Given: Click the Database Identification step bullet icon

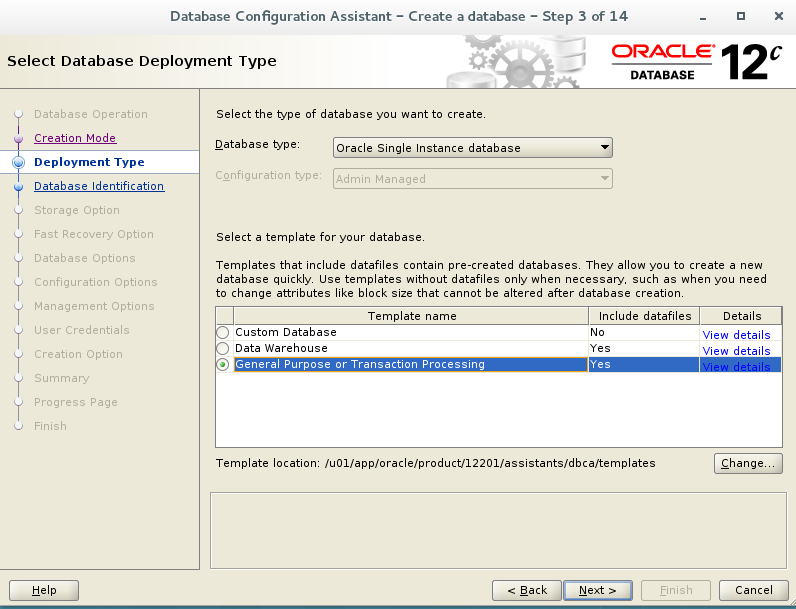Looking at the screenshot, I should (x=19, y=187).
